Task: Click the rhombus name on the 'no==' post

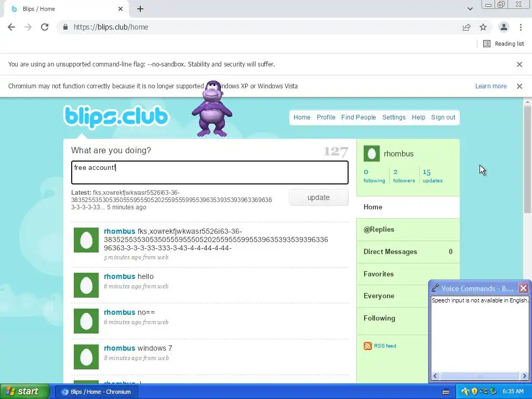Action: (x=119, y=312)
